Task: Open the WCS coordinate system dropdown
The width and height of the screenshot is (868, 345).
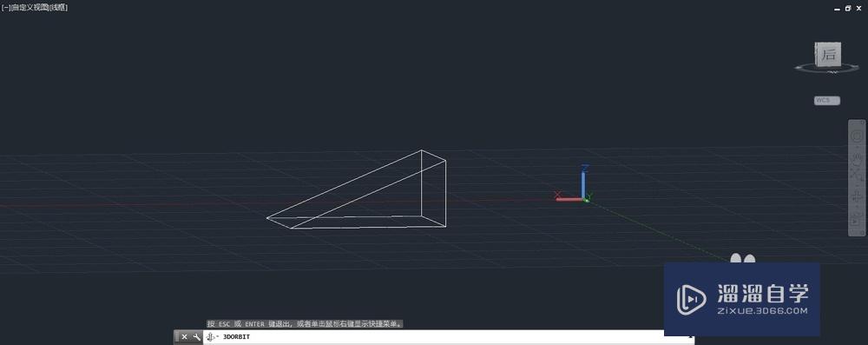Action: [x=826, y=101]
